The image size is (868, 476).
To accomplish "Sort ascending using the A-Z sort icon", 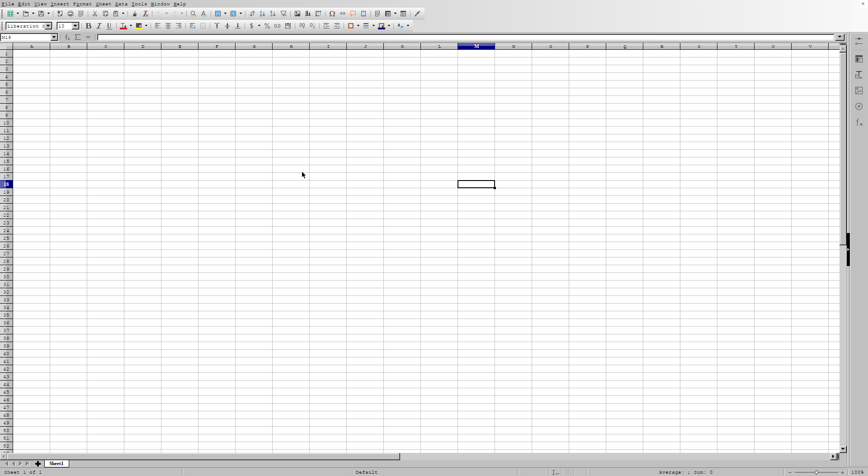I will (x=263, y=14).
